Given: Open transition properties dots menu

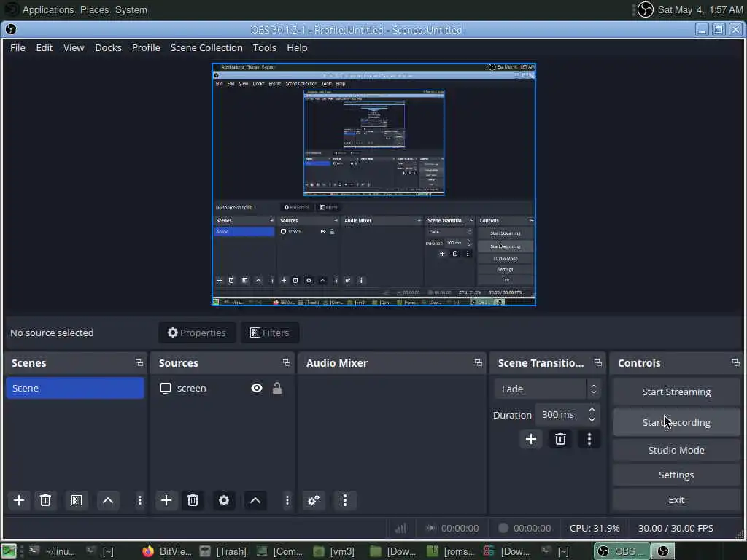Looking at the screenshot, I should (589, 439).
